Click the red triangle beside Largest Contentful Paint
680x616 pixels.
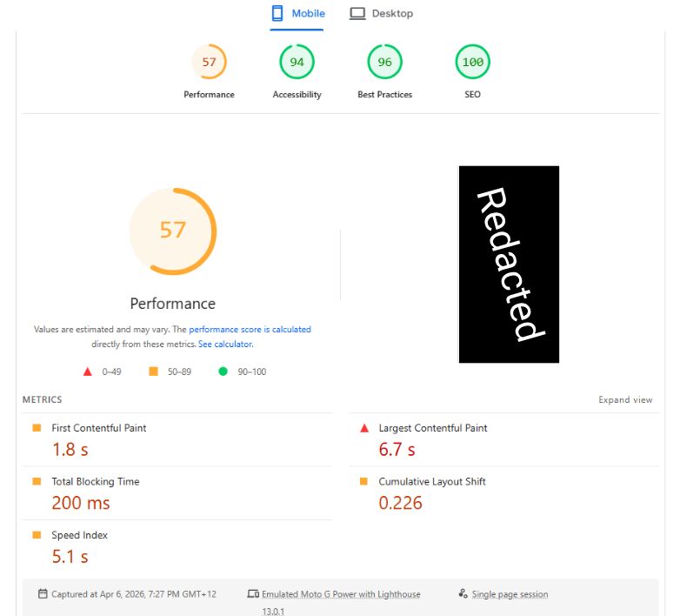tap(364, 428)
